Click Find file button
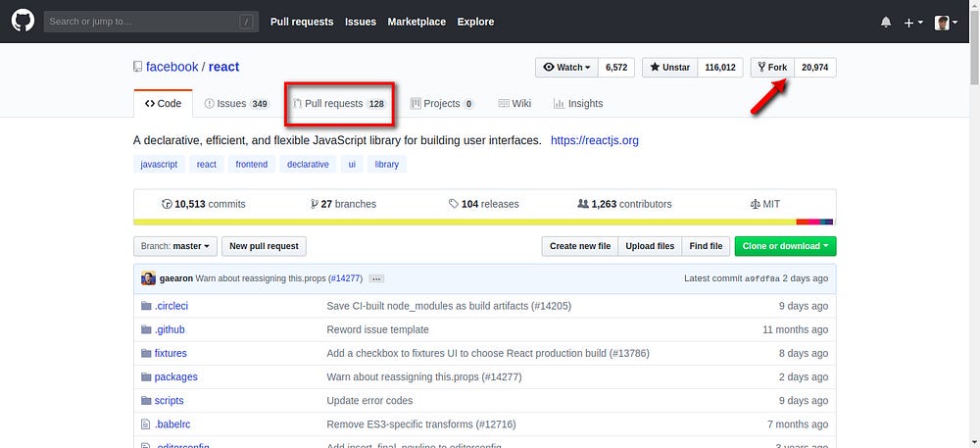Image resolution: width=980 pixels, height=448 pixels. [706, 246]
